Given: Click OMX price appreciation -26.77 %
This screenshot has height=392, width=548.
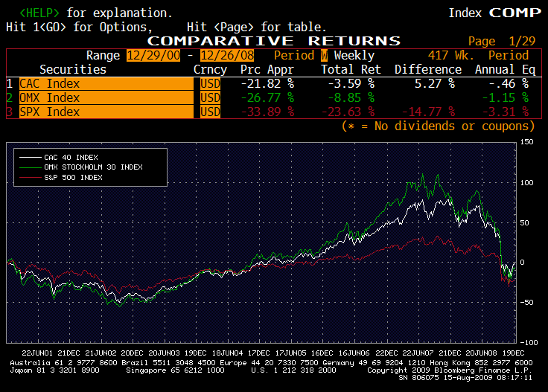Looking at the screenshot, I should click(x=267, y=97).
